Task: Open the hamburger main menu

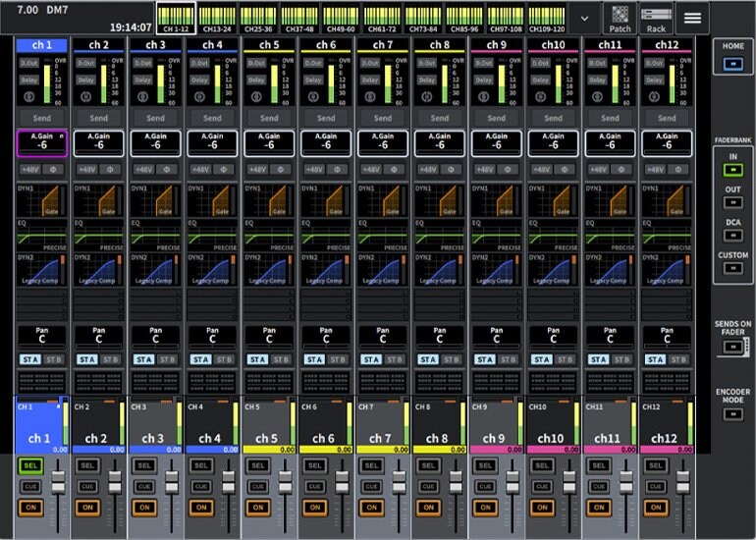Action: (692, 19)
